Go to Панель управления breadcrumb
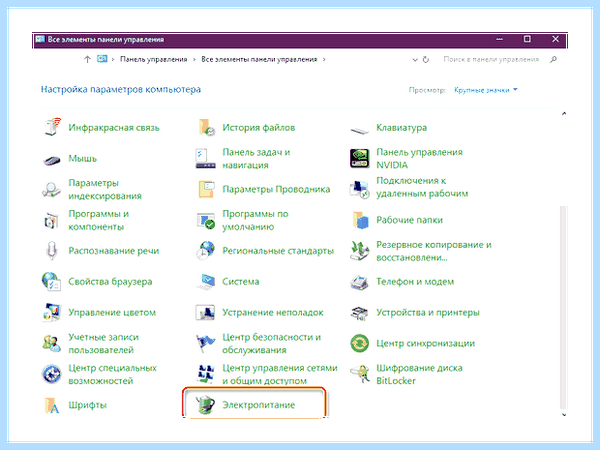This screenshot has width=600, height=450. (153, 59)
